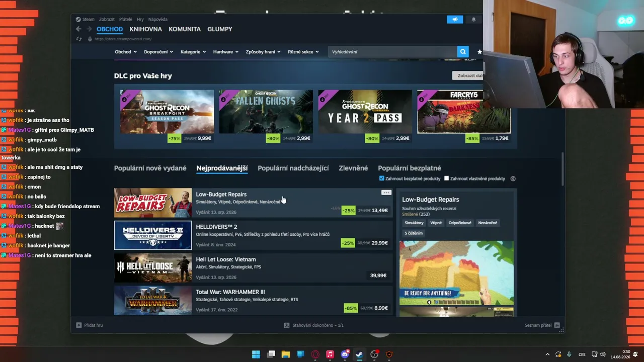Toggle Zahrnout vlastněné produkty checkbox

point(446,178)
